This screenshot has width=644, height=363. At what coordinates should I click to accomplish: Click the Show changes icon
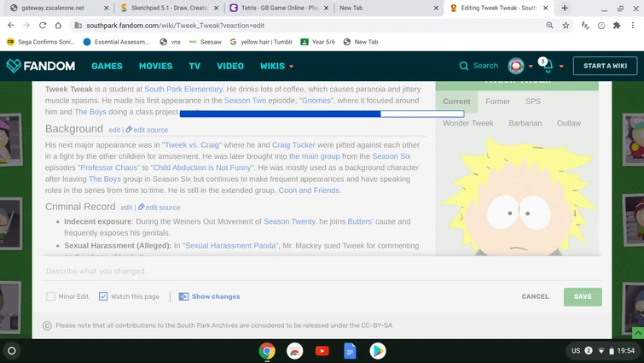click(x=183, y=296)
